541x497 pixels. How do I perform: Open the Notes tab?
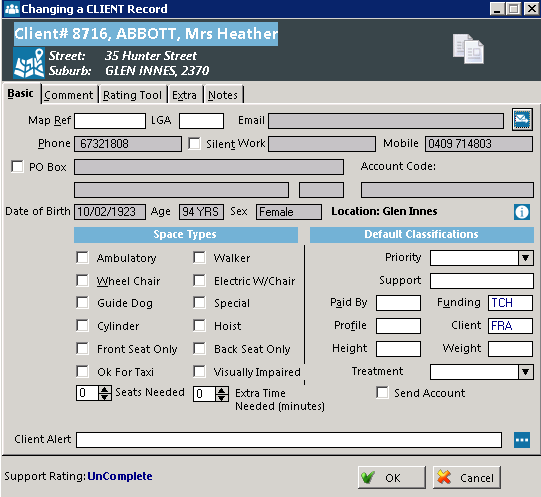point(223,95)
